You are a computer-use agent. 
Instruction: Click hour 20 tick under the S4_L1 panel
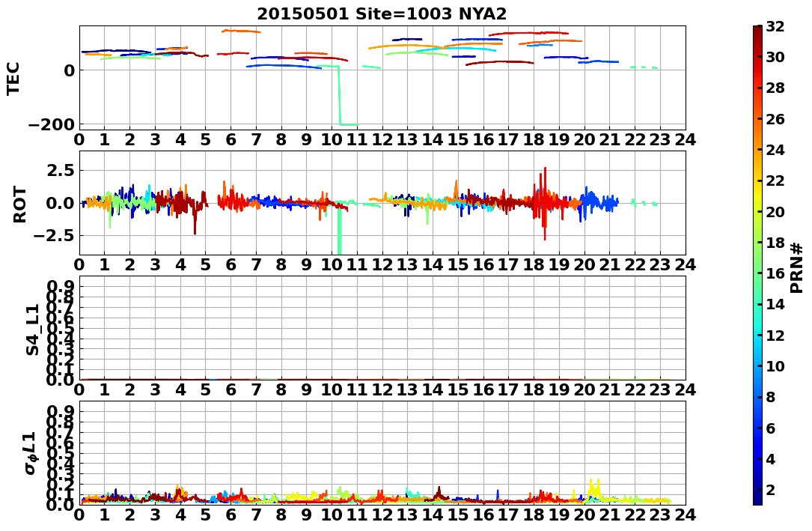(584, 389)
